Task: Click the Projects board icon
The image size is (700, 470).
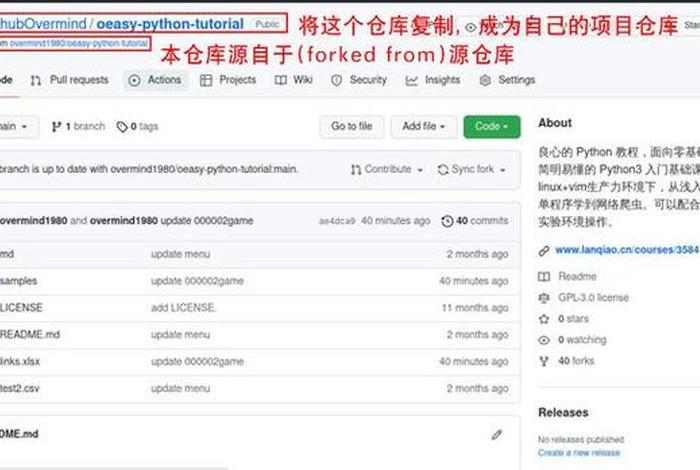Action: click(206, 80)
